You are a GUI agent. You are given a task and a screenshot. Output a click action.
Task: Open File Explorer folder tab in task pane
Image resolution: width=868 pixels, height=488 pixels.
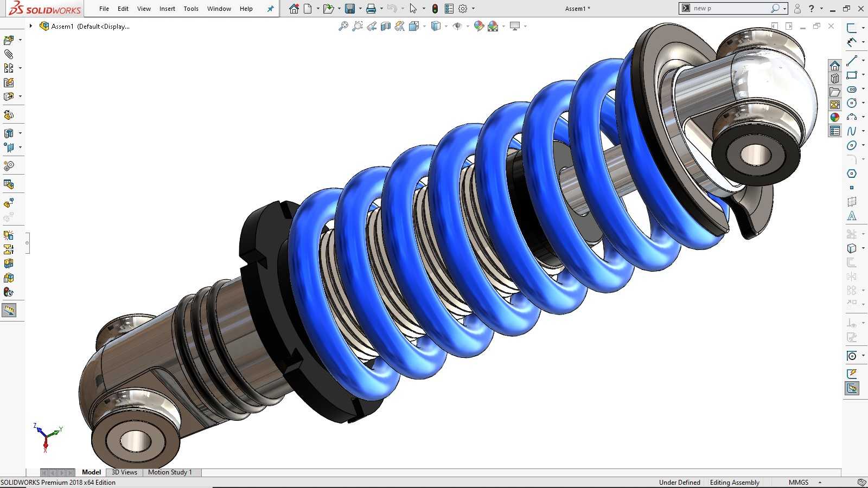[835, 92]
